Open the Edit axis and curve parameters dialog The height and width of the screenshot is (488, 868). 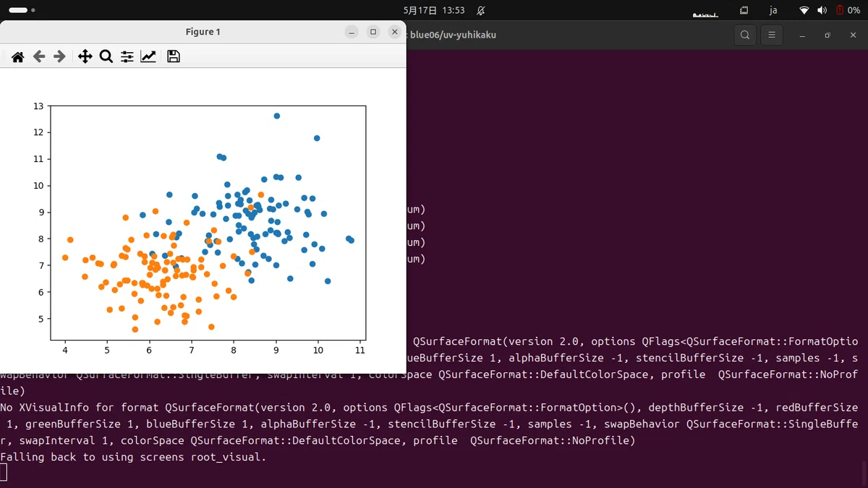click(148, 56)
